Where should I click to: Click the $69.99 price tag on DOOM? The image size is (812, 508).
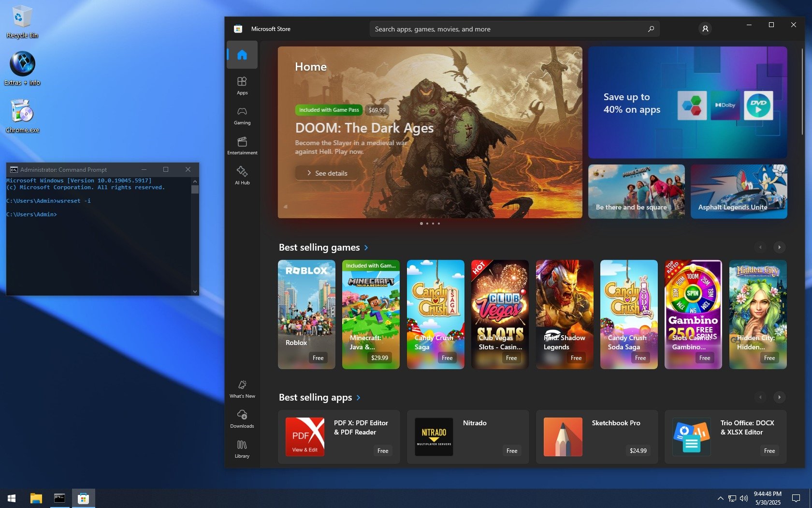377,110
